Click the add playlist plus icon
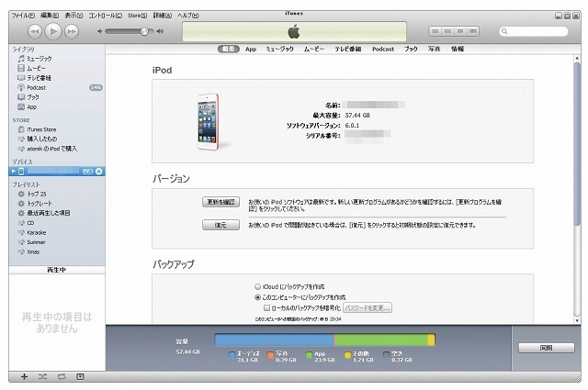 tap(25, 377)
